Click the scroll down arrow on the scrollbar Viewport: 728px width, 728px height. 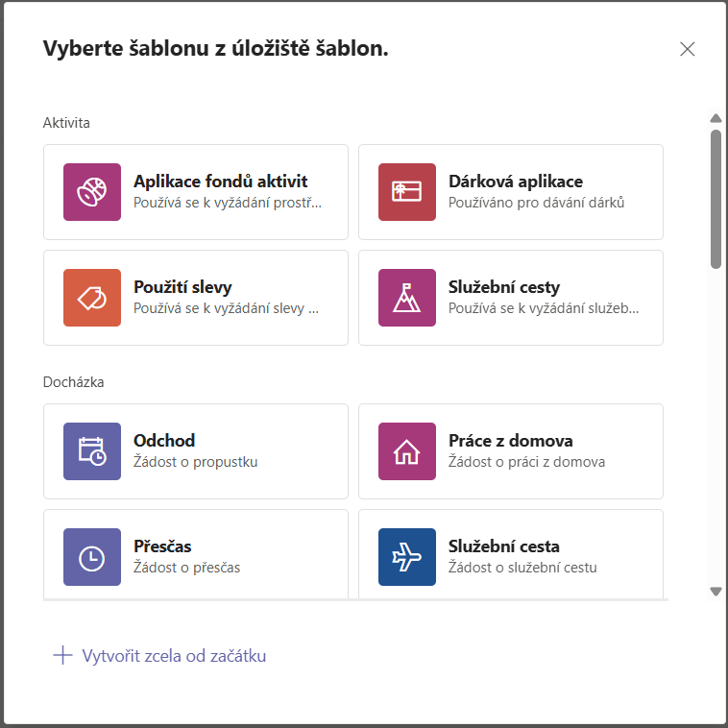point(716,592)
